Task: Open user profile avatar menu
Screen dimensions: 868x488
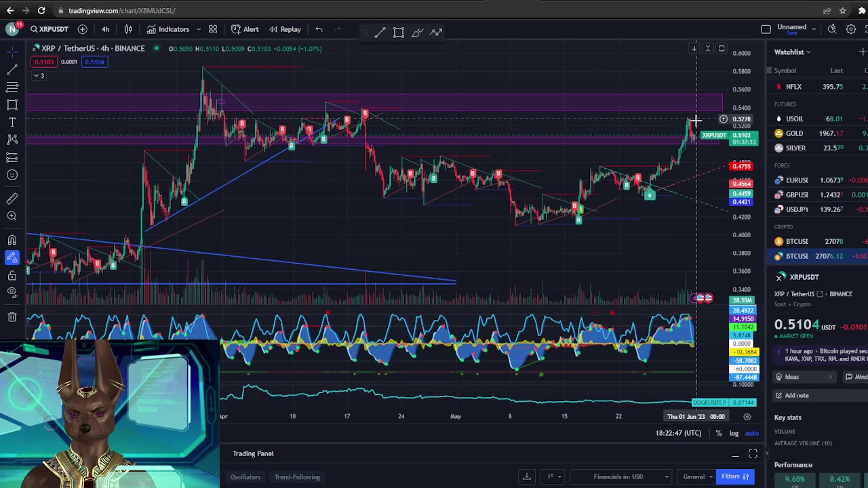Action: click(12, 28)
